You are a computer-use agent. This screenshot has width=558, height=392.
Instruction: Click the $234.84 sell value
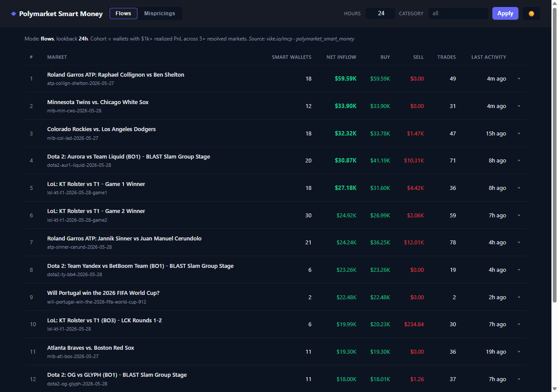pyautogui.click(x=414, y=324)
